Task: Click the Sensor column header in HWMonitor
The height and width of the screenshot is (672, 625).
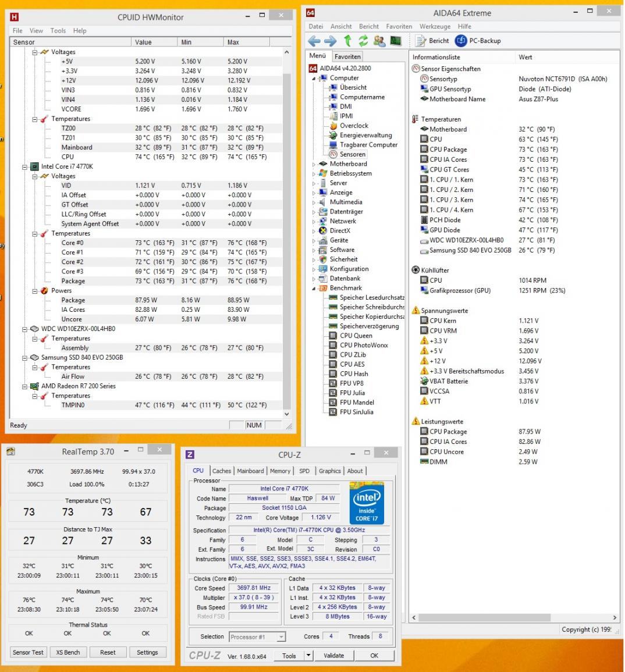Action: [x=71, y=42]
